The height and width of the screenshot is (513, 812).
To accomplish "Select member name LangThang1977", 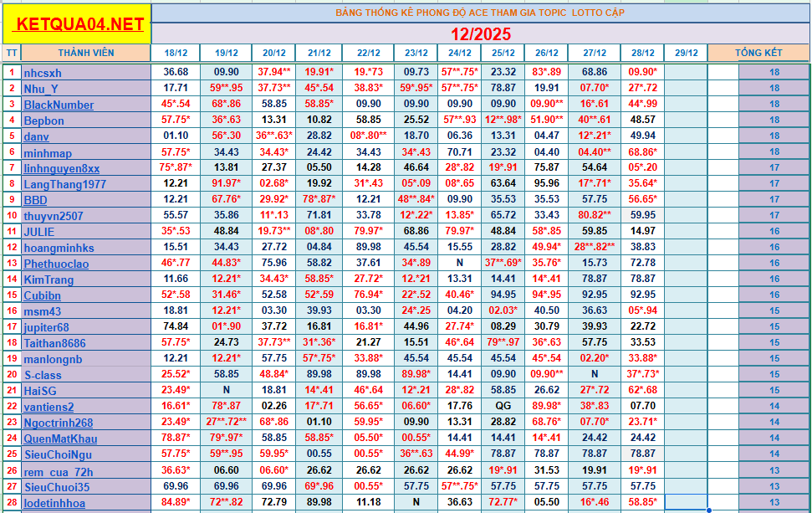I will coord(64,184).
